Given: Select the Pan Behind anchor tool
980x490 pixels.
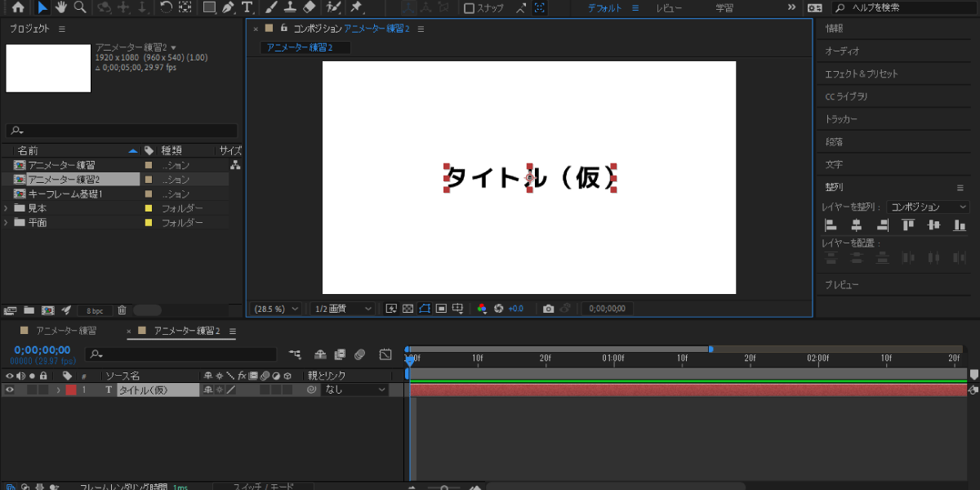Looking at the screenshot, I should coord(185,7).
